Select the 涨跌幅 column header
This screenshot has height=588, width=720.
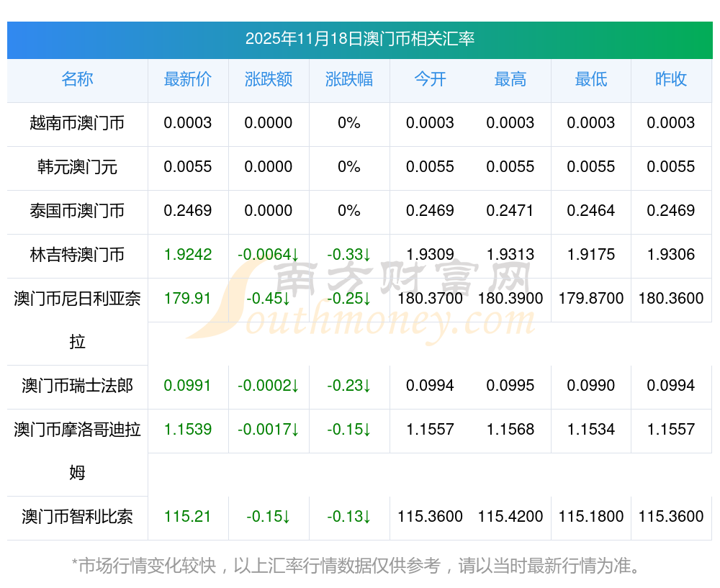(x=349, y=80)
